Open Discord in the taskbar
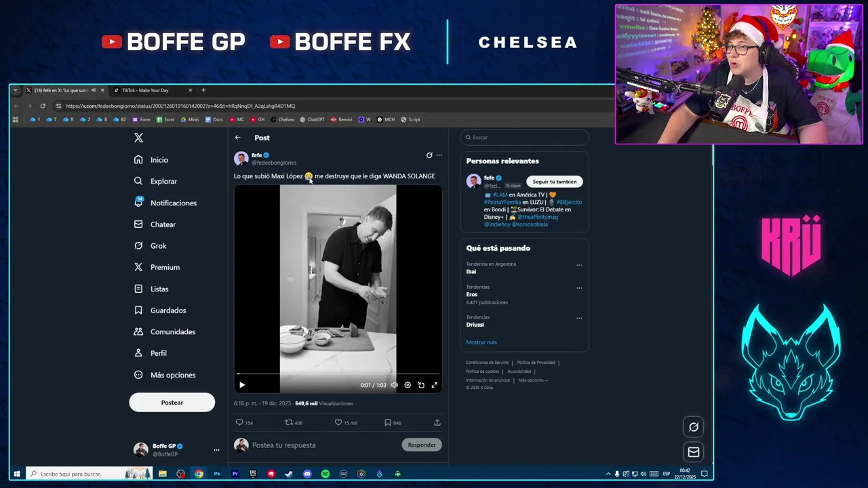This screenshot has width=868, height=488. 307,474
